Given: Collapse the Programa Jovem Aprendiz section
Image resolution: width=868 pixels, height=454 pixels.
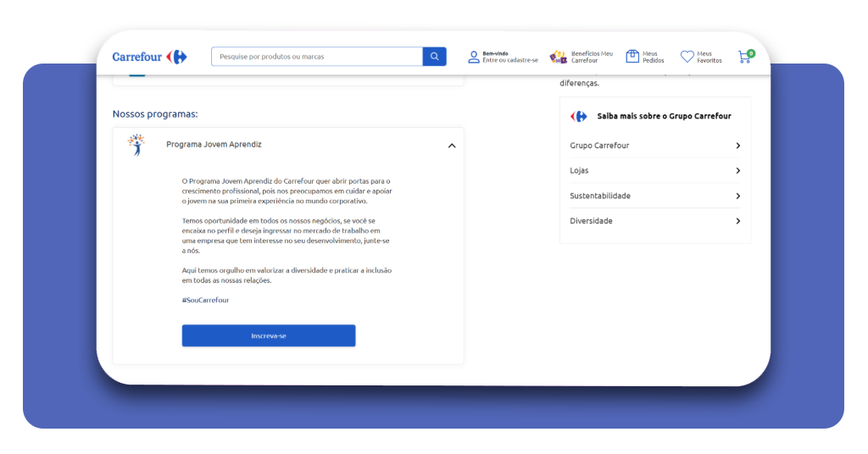Looking at the screenshot, I should (x=452, y=146).
